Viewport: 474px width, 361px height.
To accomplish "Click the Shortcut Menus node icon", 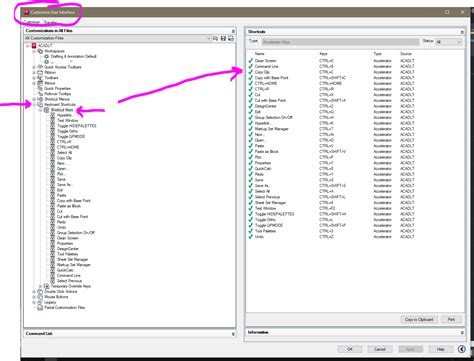I will point(40,99).
